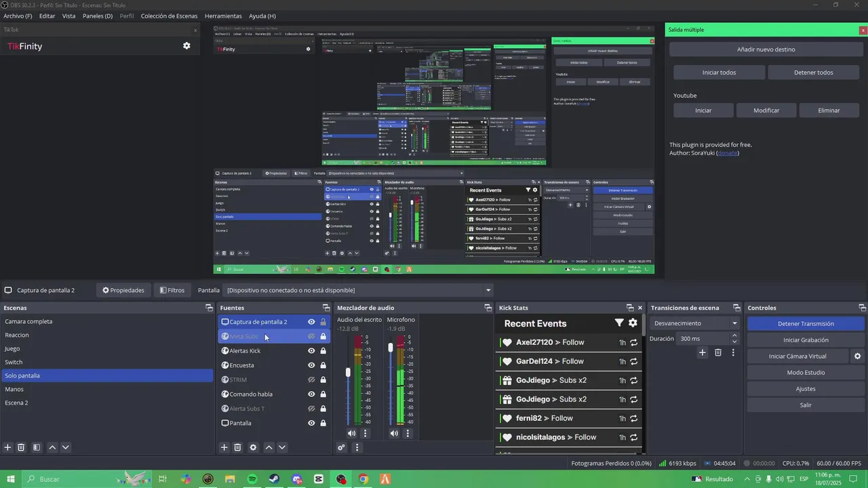Image resolution: width=868 pixels, height=488 pixels.
Task: Show the STRIM source
Action: coord(311,380)
